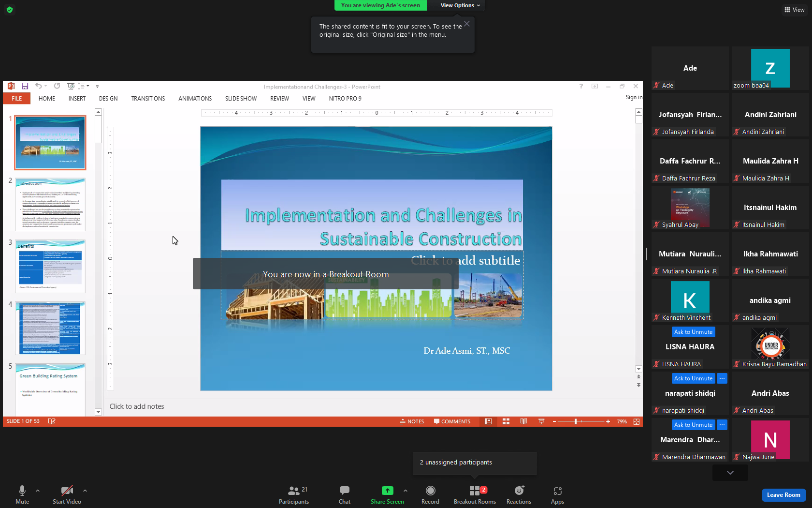This screenshot has height=508, width=812.
Task: Expand the audio settings arrow beside Mute
Action: tap(38, 491)
